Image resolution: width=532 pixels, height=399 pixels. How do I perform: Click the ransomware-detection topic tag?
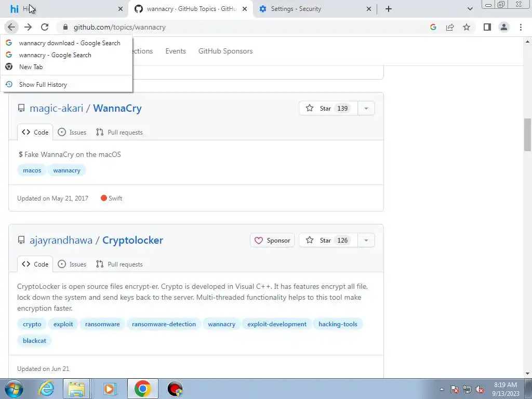164,324
